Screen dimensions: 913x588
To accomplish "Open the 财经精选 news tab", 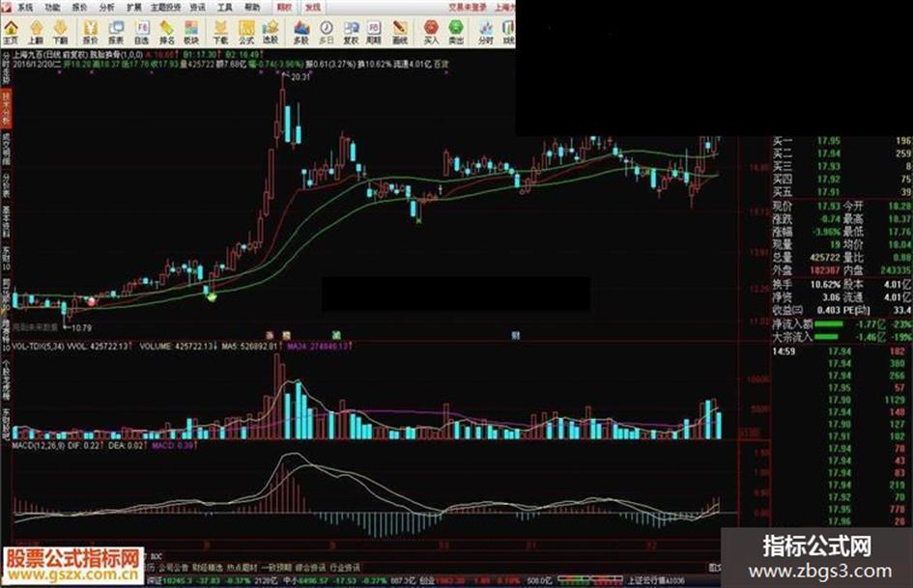I will click(208, 567).
